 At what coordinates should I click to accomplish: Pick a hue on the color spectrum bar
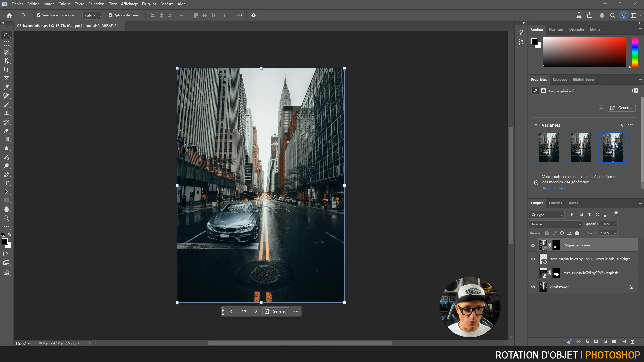(x=635, y=52)
